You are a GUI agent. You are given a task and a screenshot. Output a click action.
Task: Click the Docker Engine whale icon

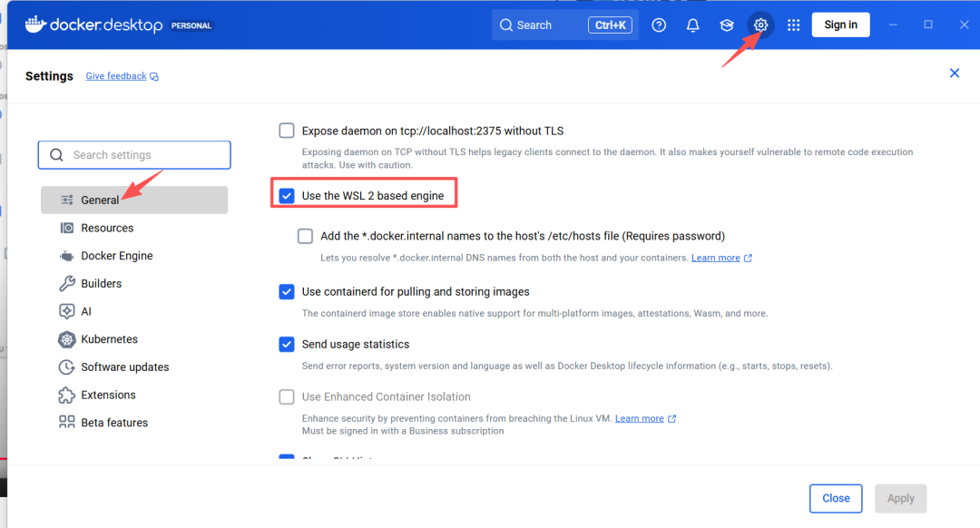pos(67,256)
